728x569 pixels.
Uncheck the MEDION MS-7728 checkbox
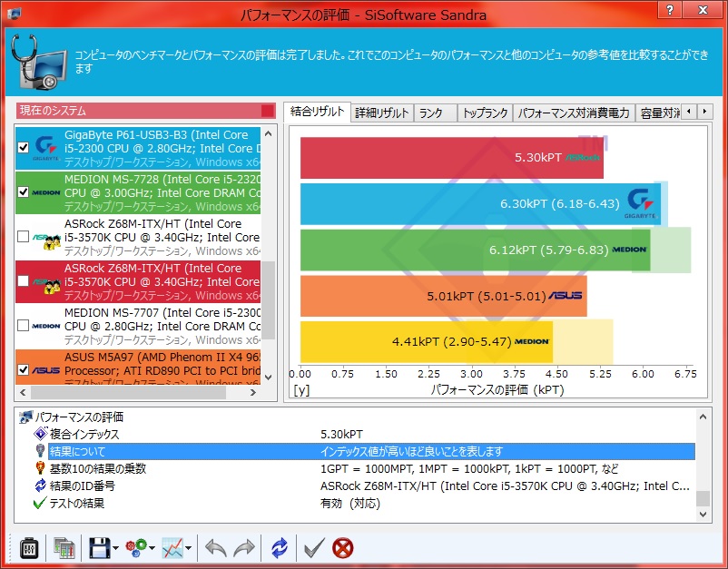(24, 191)
